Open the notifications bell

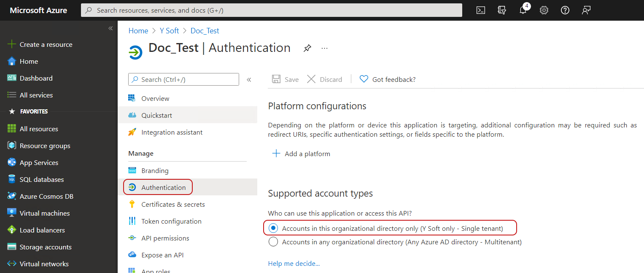523,11
